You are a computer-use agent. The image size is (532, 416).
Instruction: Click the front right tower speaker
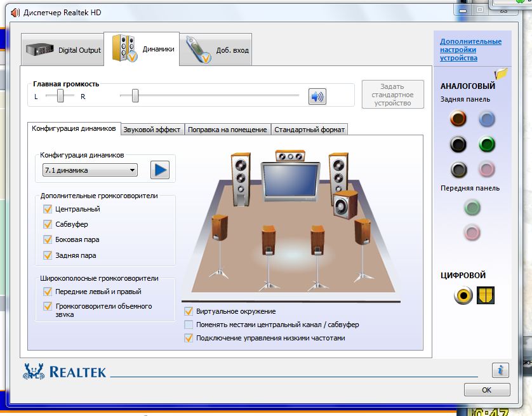[338, 177]
